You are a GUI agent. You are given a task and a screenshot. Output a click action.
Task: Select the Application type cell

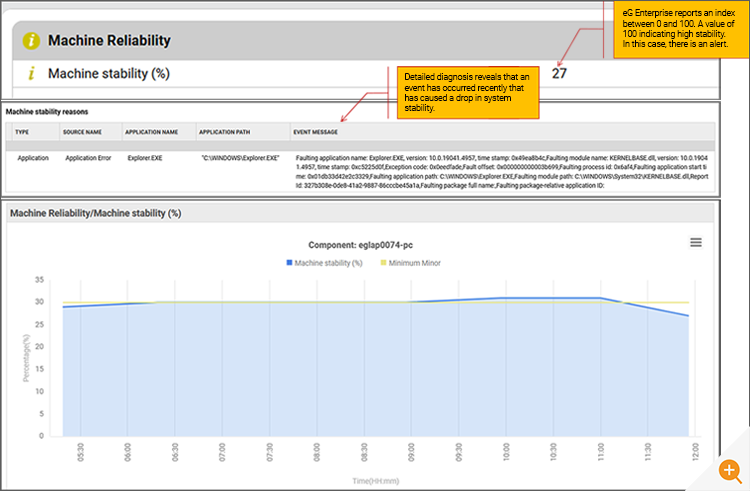click(33, 158)
